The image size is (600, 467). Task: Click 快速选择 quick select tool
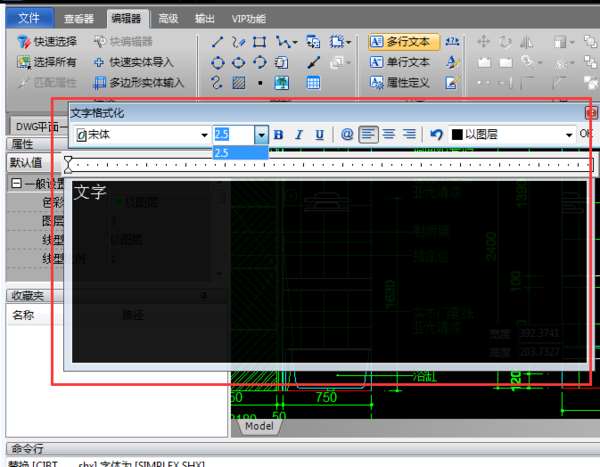[x=47, y=41]
